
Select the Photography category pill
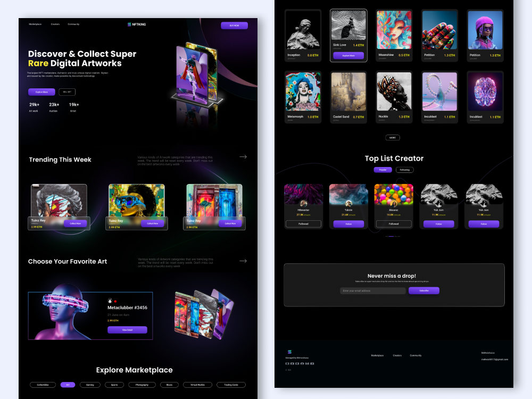coord(142,385)
